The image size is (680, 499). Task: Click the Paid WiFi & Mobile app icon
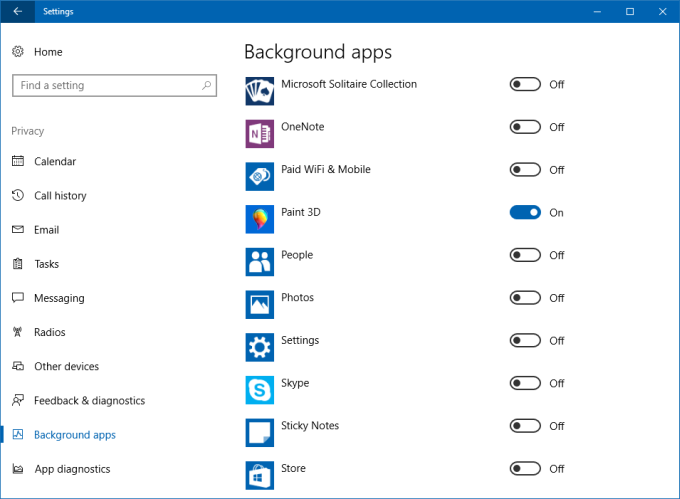coord(259,176)
